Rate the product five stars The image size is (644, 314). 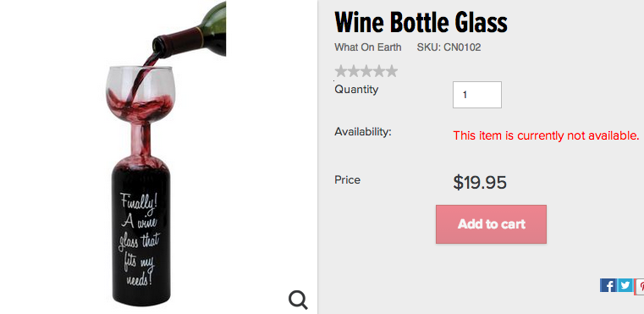coord(392,71)
